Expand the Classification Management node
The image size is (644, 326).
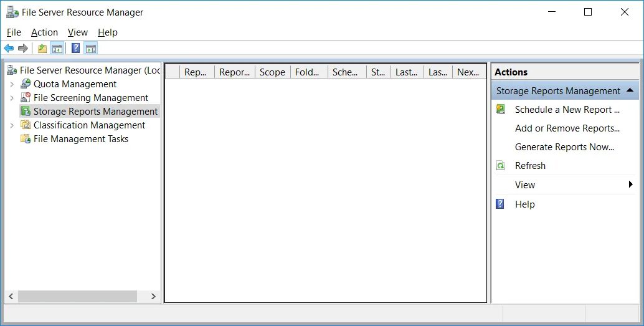(12, 125)
